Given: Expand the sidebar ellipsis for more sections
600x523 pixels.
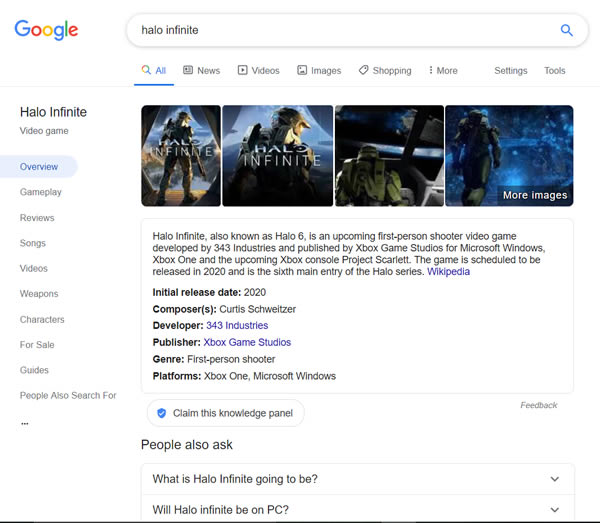Looking at the screenshot, I should pos(25,424).
